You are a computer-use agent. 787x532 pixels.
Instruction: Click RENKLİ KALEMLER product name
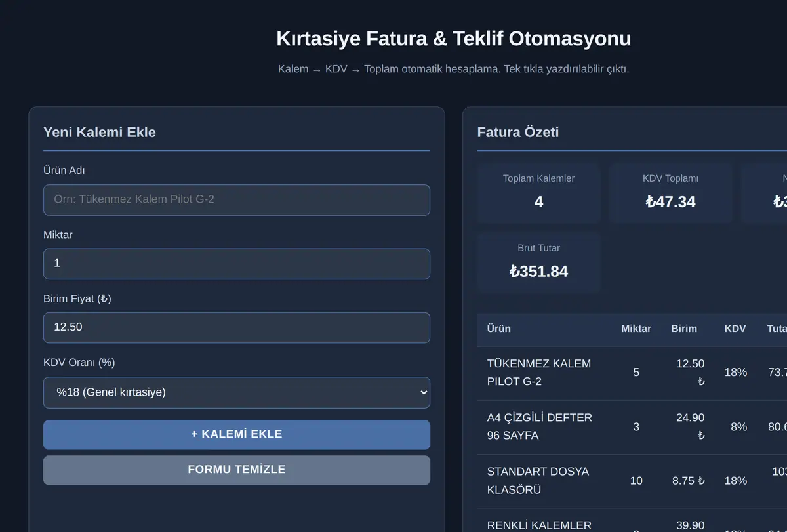[539, 525]
